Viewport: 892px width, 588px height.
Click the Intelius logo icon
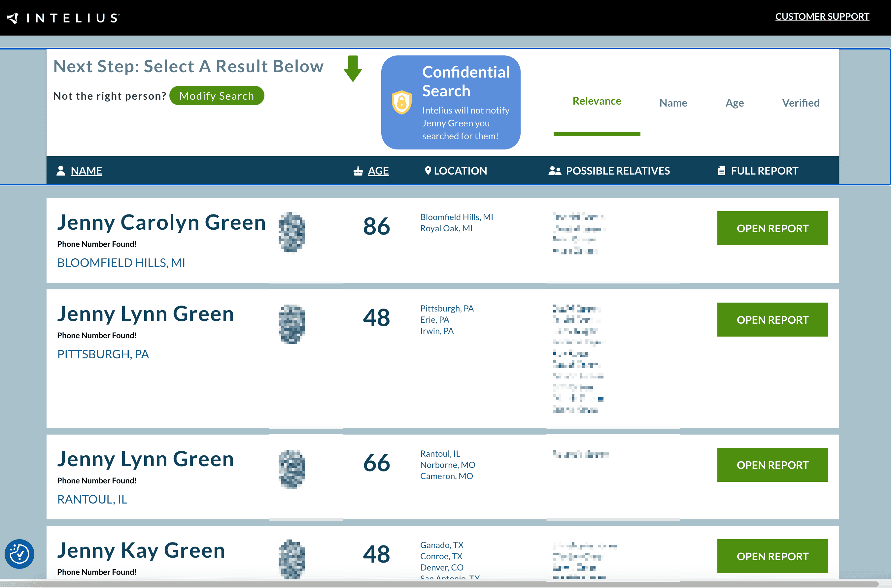point(14,17)
